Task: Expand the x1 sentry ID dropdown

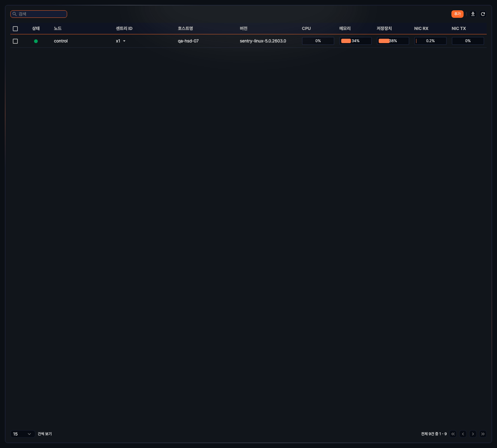Action: point(124,41)
